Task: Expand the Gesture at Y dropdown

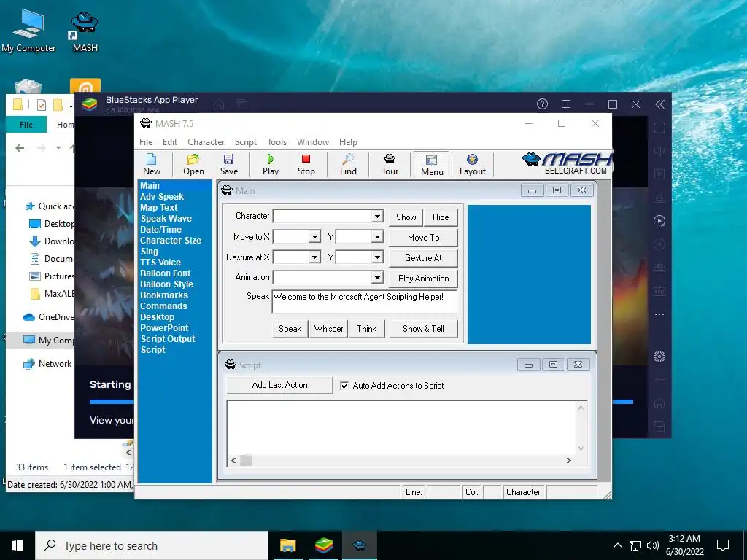Action: click(377, 257)
